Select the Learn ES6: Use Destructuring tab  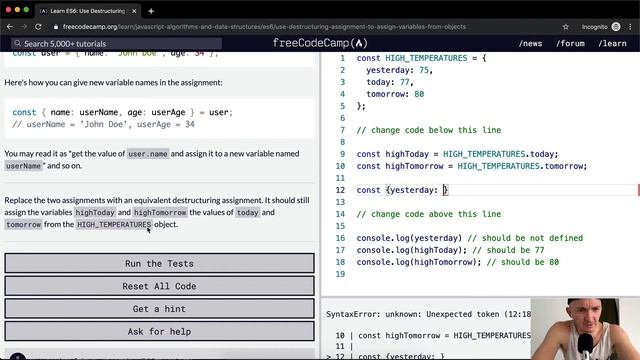[88, 11]
